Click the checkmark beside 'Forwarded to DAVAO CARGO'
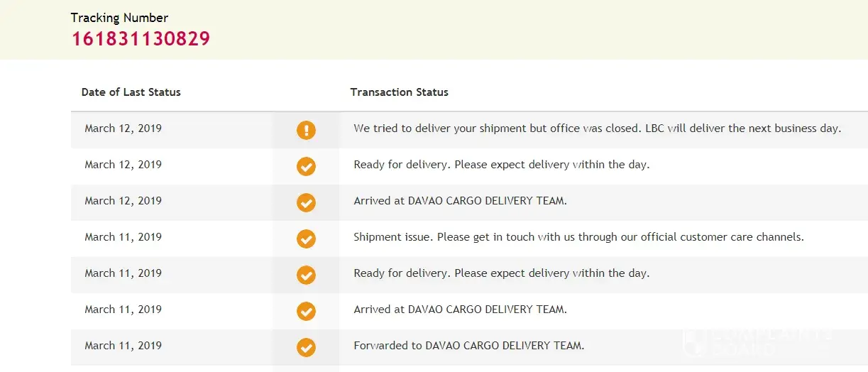This screenshot has height=372, width=868. click(x=306, y=347)
